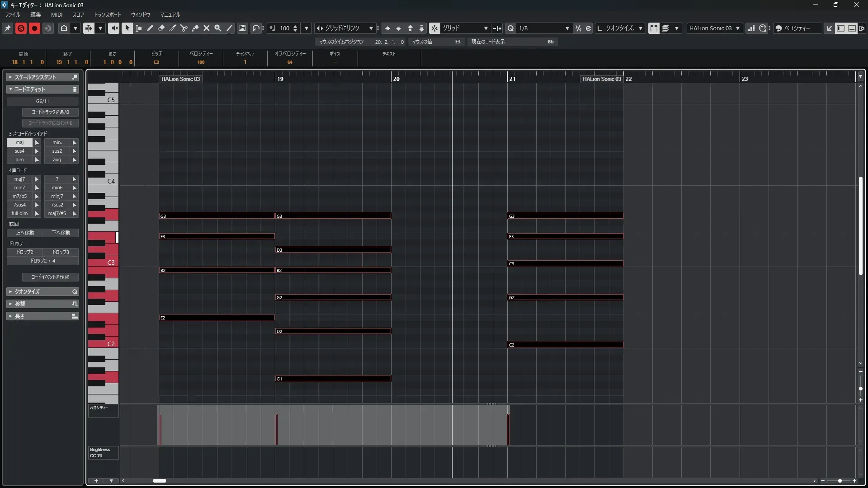The image size is (868, 488).
Task: Toggle the Solo Editor button
Action: pyautogui.click(x=21, y=28)
